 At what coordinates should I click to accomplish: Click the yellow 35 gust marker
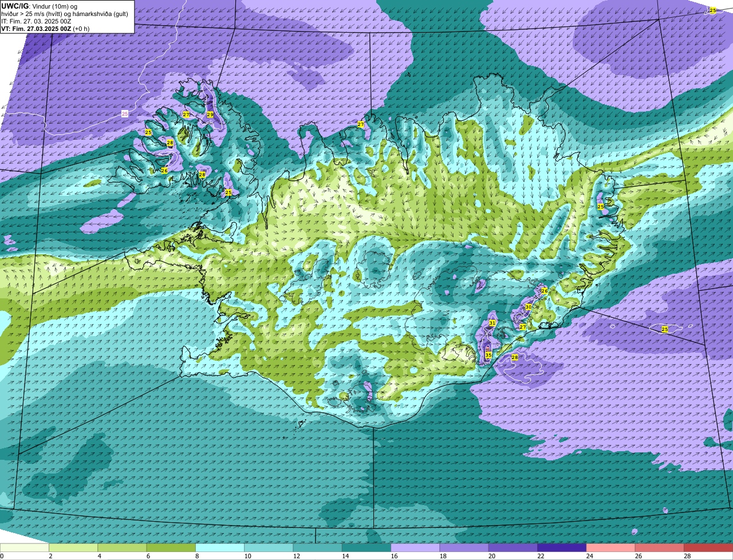tap(488, 355)
